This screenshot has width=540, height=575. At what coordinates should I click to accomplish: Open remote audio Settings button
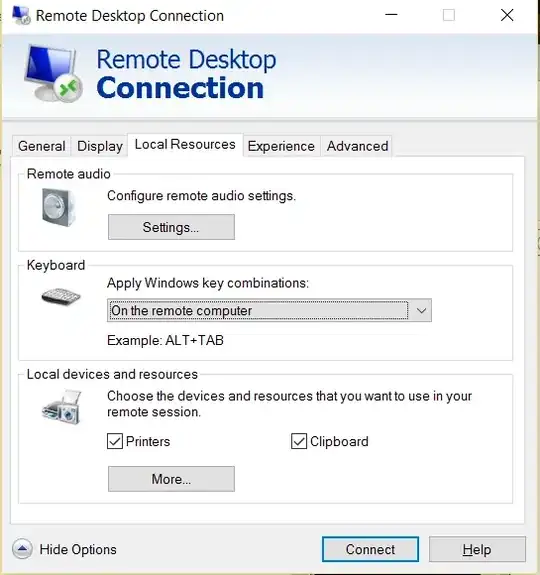(x=171, y=227)
